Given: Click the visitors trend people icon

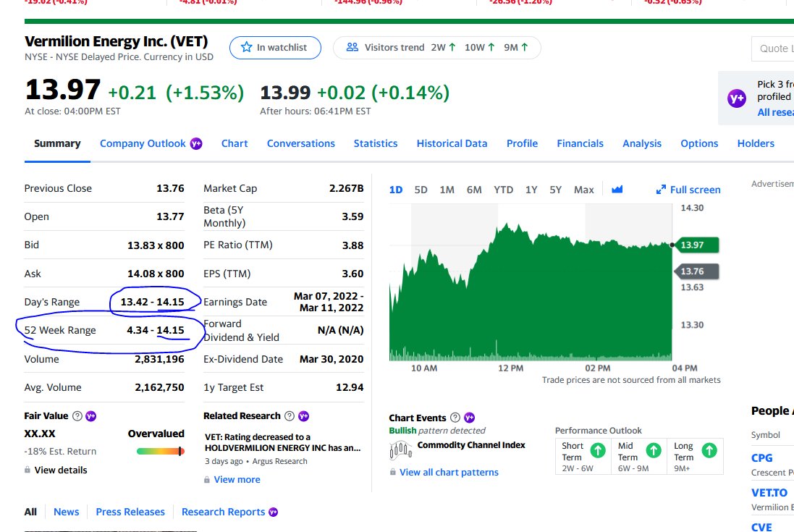Looking at the screenshot, I should click(352, 47).
